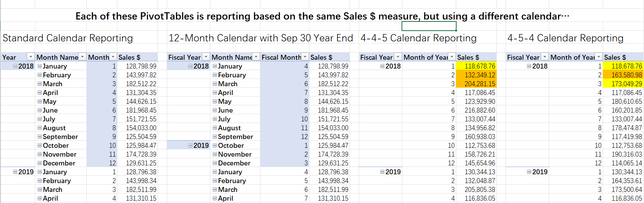The height and width of the screenshot is (203, 644).
Task: Click Sales $ header in 4-5-4 Calendar table
Action: point(615,57)
